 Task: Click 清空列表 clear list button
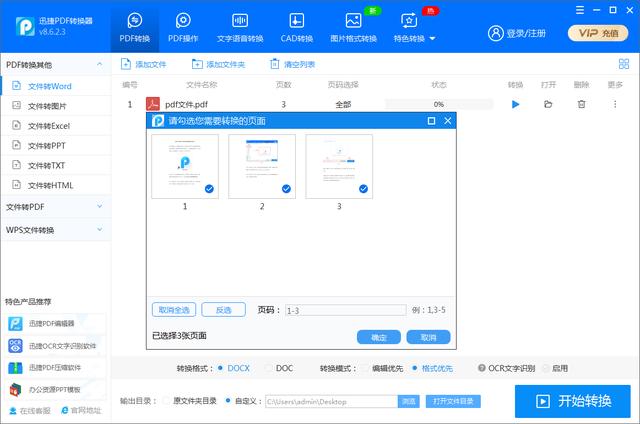coord(293,64)
